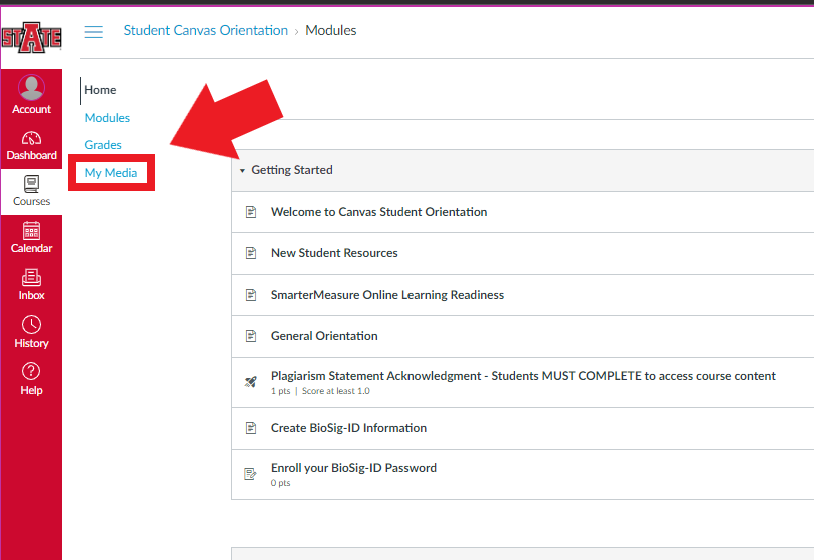Open Plagiarism Statement Acknowledgment quiz
814x560 pixels.
tap(523, 376)
